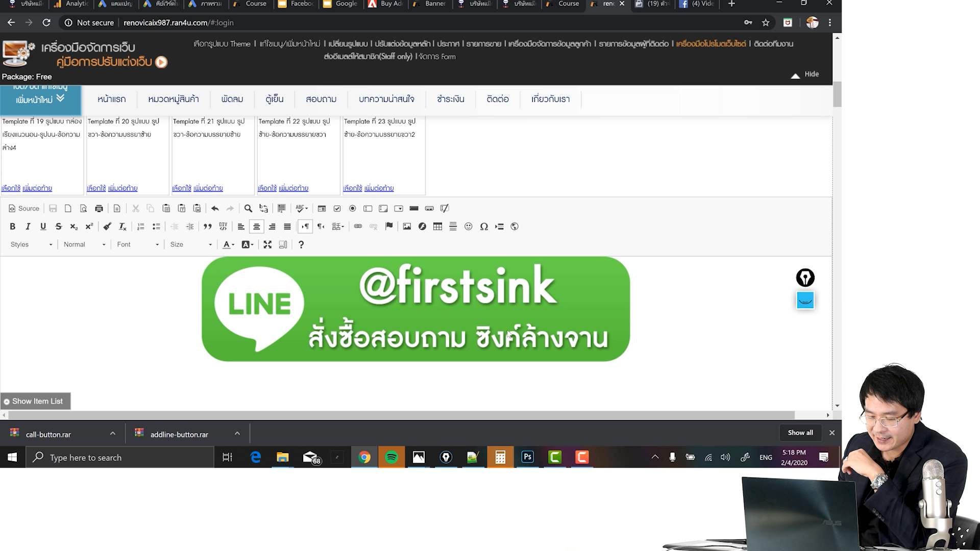
Task: Toggle Superscript formatting
Action: (89, 227)
